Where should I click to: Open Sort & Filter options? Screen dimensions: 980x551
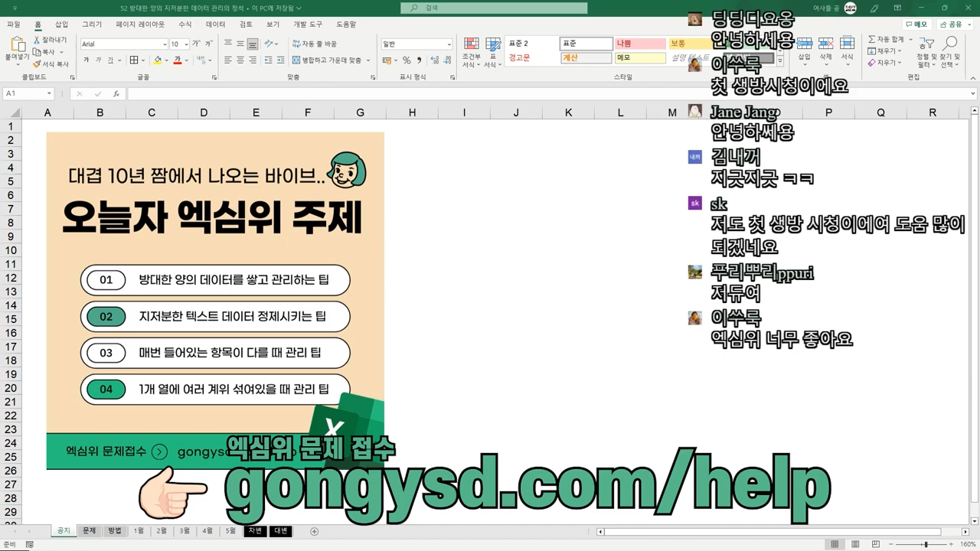click(x=927, y=46)
